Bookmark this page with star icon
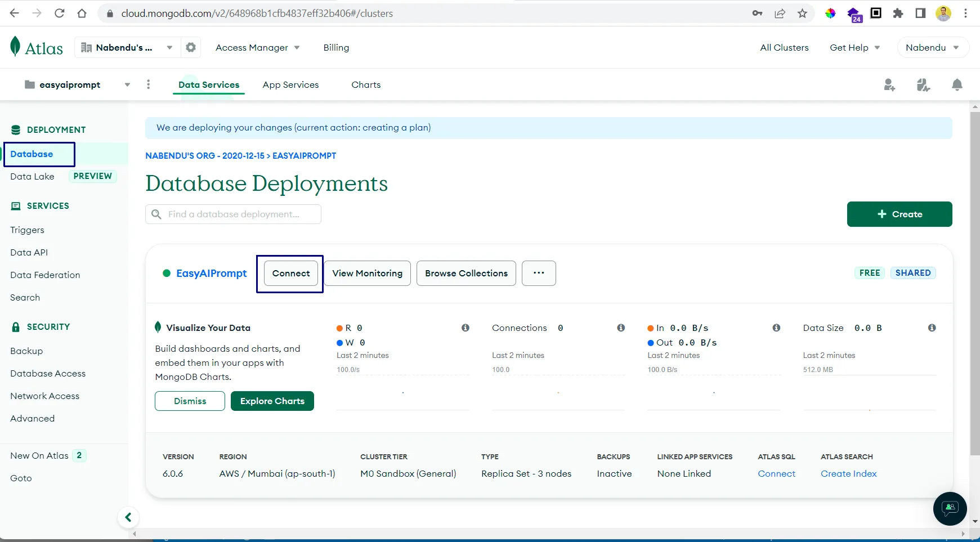Image resolution: width=980 pixels, height=542 pixels. pyautogui.click(x=802, y=13)
